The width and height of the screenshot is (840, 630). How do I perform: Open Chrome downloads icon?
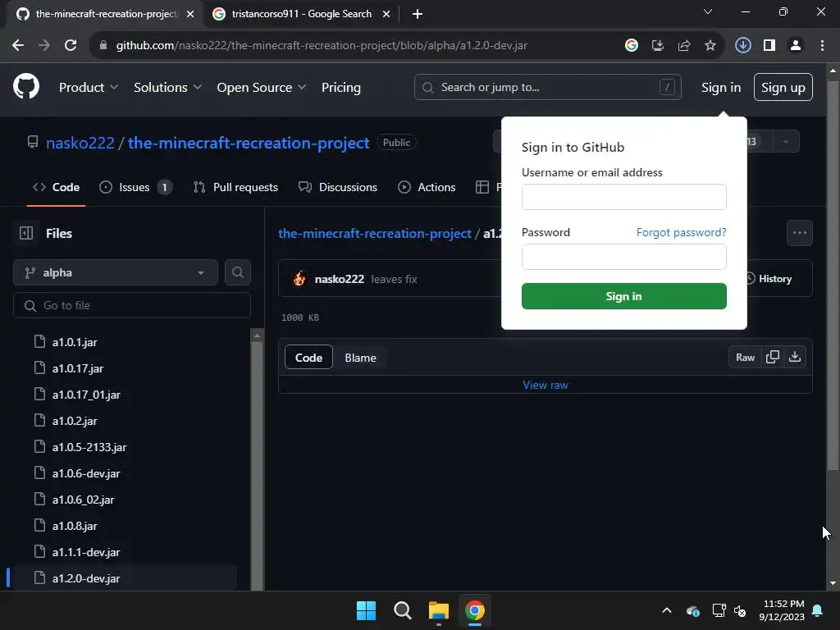pos(742,46)
